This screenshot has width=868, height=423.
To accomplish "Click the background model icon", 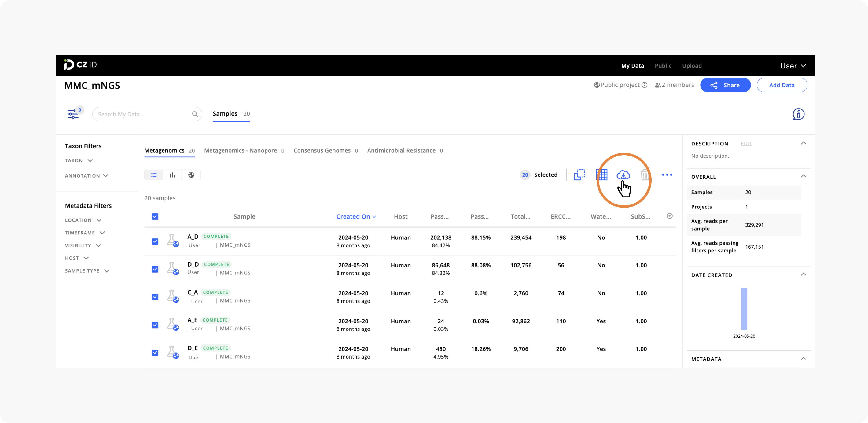I will 579,175.
